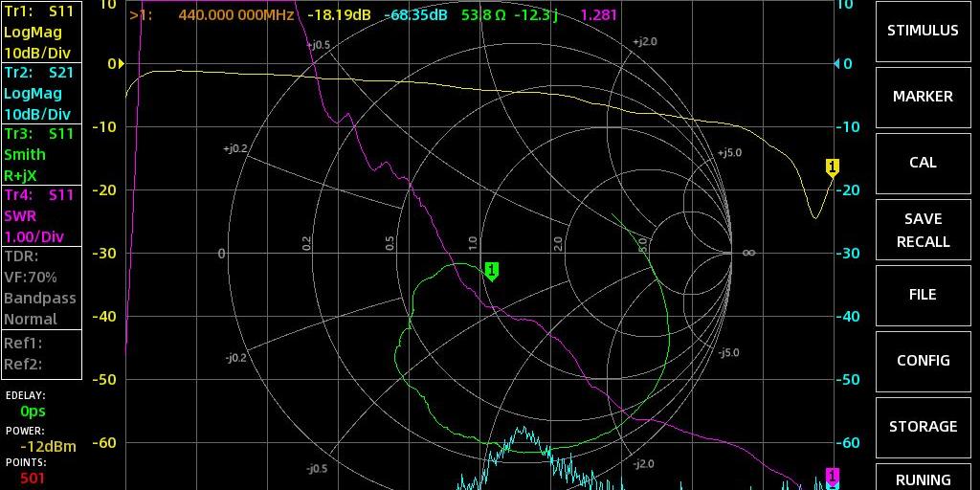Click the +j0.2 Smith chart label
The image size is (980, 490).
click(x=235, y=149)
